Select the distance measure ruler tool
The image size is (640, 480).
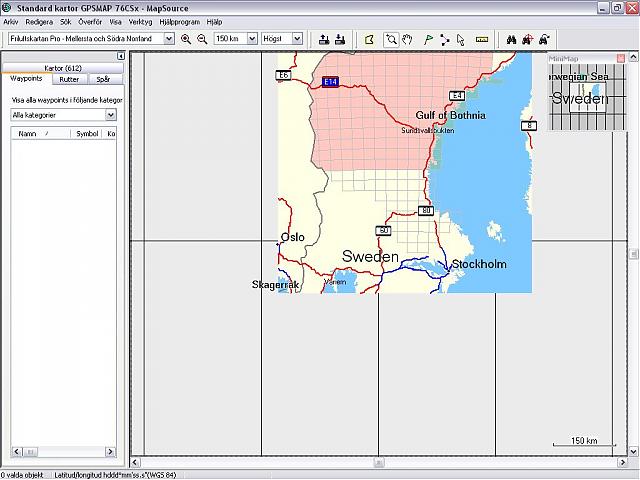[482, 40]
